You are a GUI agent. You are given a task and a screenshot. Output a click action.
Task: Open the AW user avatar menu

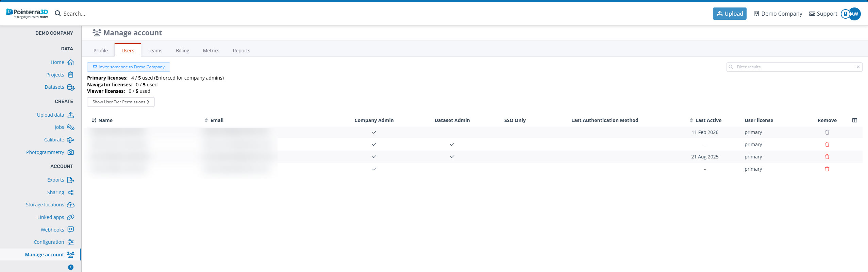coord(854,14)
